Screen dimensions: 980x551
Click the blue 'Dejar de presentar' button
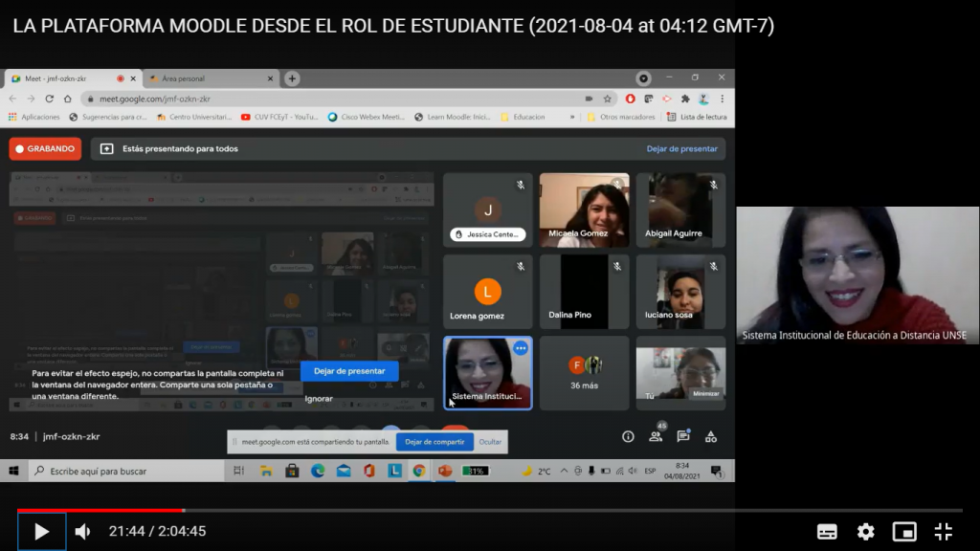coord(349,371)
